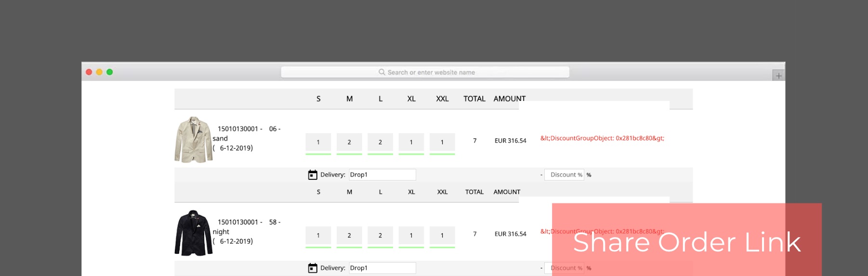Click the XXL header in first table
This screenshot has width=868, height=276.
442,99
